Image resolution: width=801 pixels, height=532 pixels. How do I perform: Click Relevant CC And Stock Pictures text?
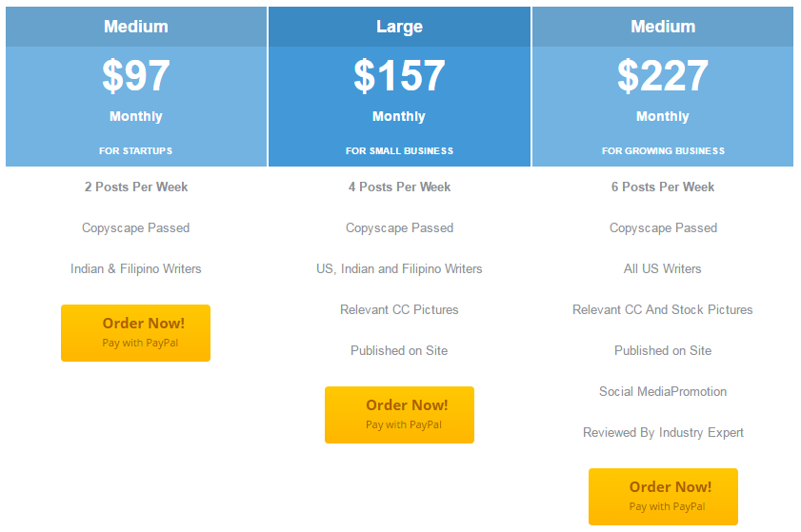click(663, 309)
